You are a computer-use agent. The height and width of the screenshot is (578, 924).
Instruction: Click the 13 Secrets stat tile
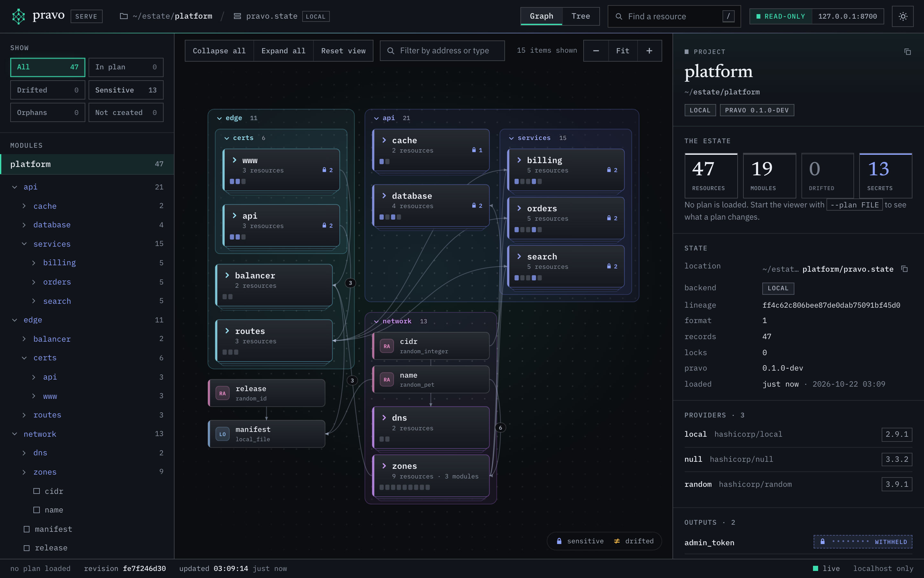886,175
